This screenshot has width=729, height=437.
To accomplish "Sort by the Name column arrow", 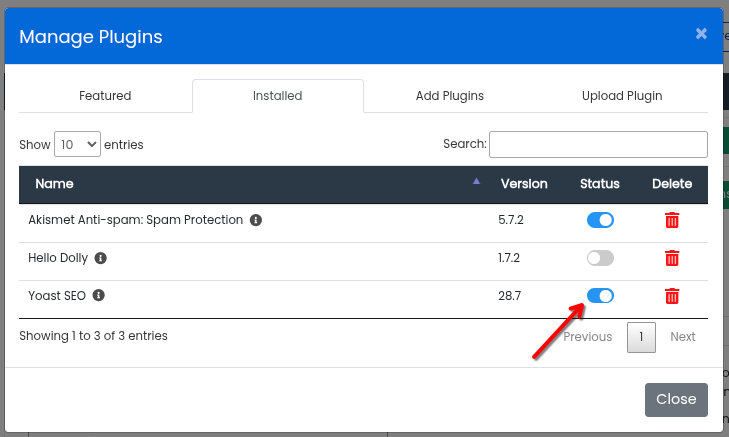I will [x=476, y=181].
